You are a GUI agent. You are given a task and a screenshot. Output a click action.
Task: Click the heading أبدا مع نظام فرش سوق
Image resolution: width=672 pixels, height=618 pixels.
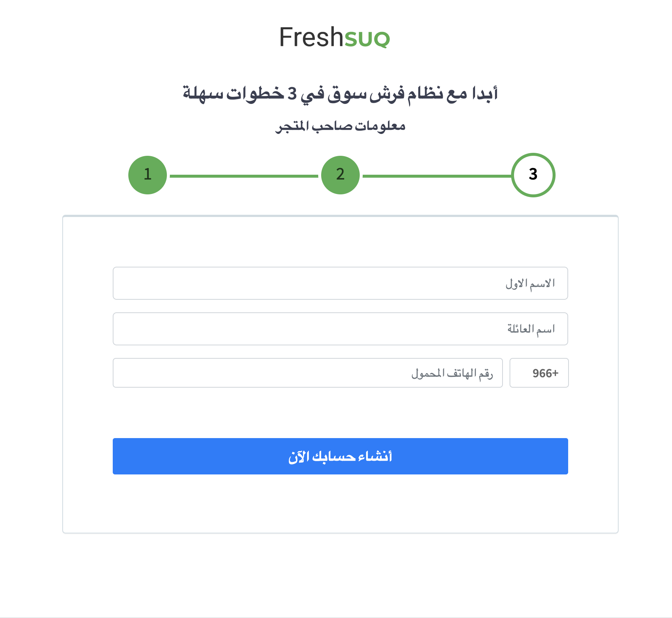(x=340, y=93)
